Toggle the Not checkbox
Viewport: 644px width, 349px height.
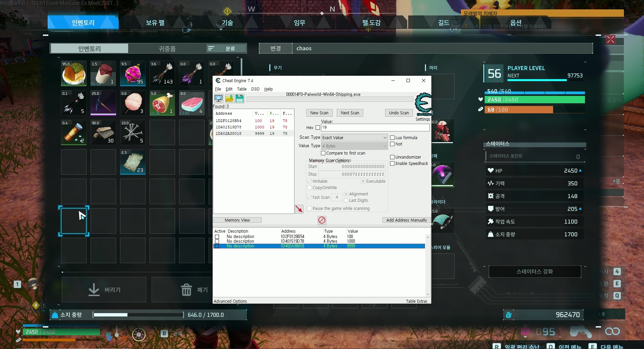coord(392,144)
